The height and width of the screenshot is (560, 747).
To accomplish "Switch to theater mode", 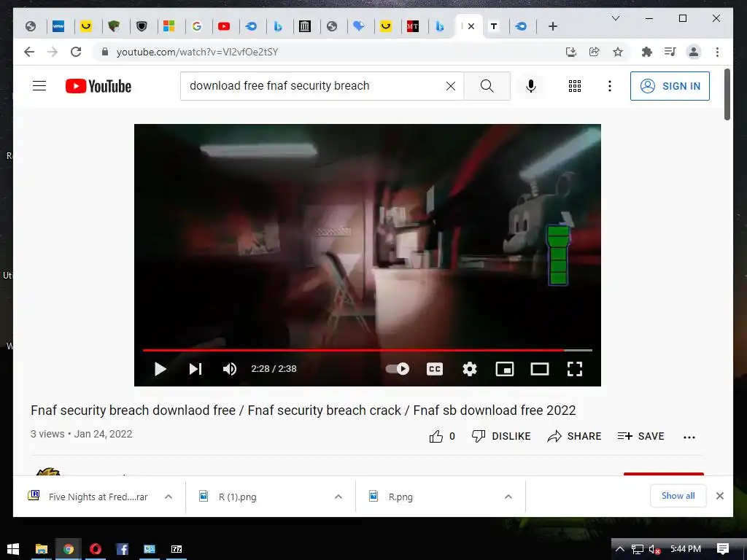I will point(540,369).
